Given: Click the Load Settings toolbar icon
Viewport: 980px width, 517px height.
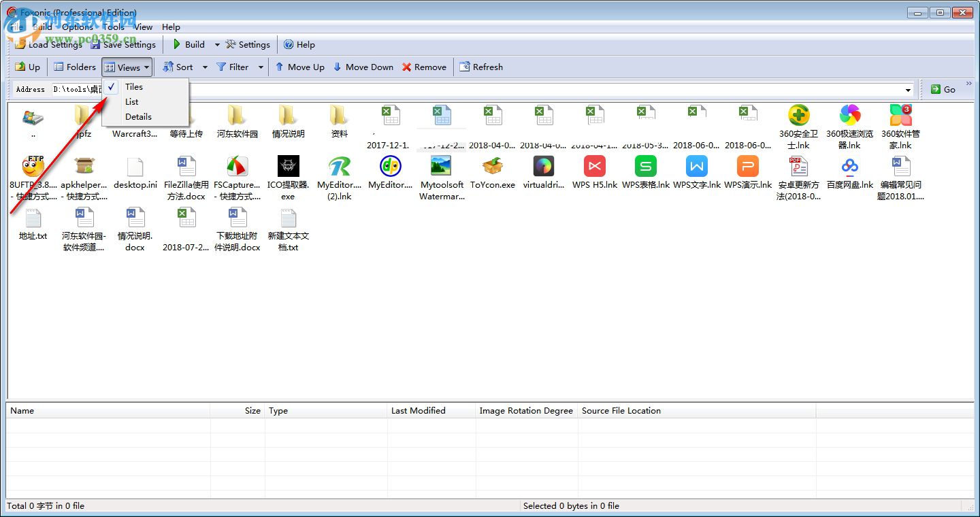Looking at the screenshot, I should point(20,44).
